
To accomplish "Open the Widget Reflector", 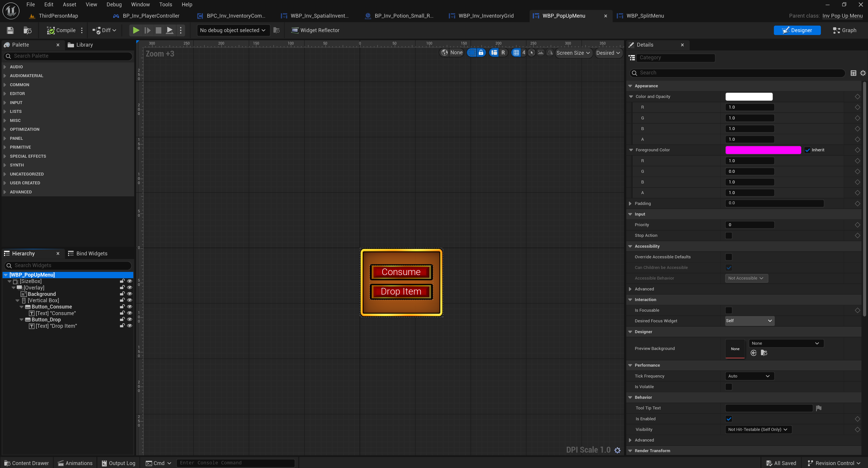I will point(315,30).
